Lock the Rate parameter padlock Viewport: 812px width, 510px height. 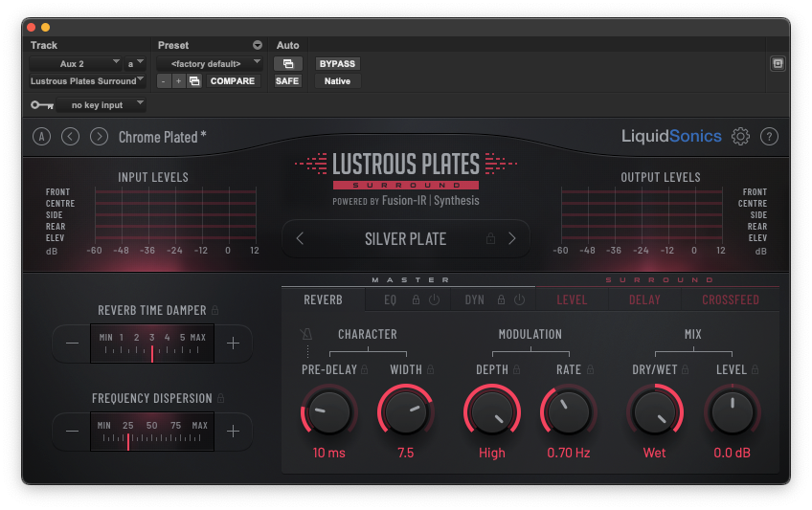[591, 369]
